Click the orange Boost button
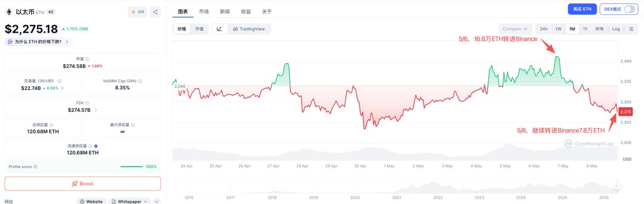 point(83,184)
